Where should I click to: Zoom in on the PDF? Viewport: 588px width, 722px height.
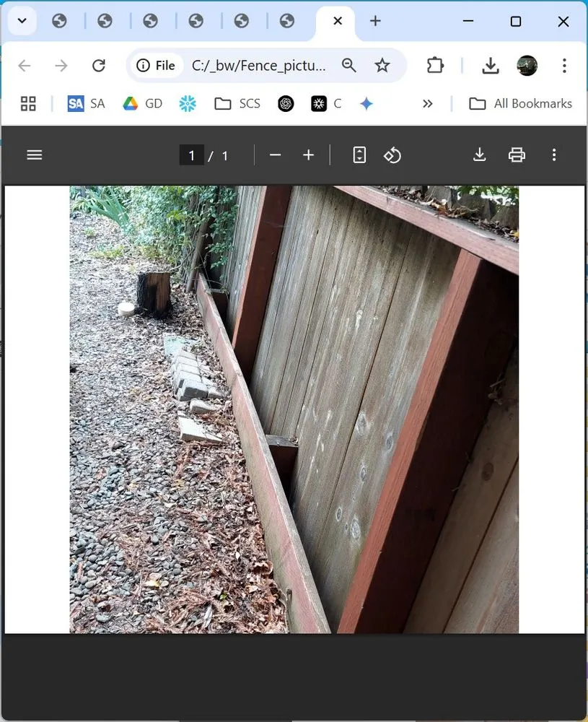(x=308, y=155)
